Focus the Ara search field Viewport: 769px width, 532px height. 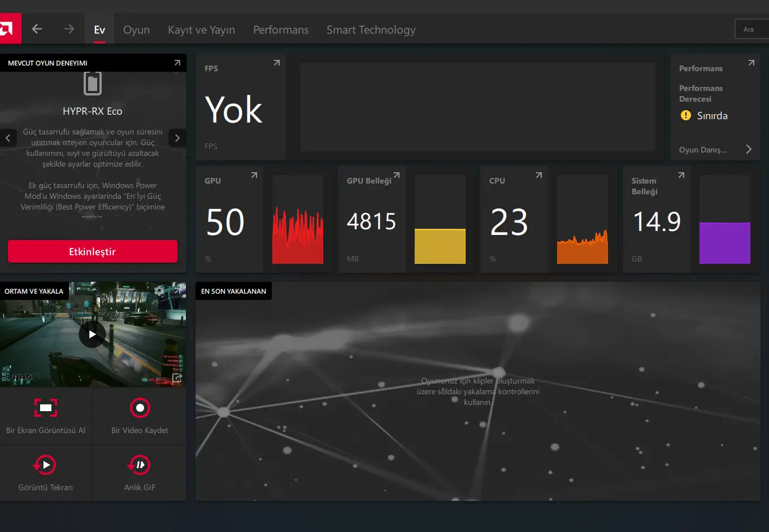tap(752, 29)
